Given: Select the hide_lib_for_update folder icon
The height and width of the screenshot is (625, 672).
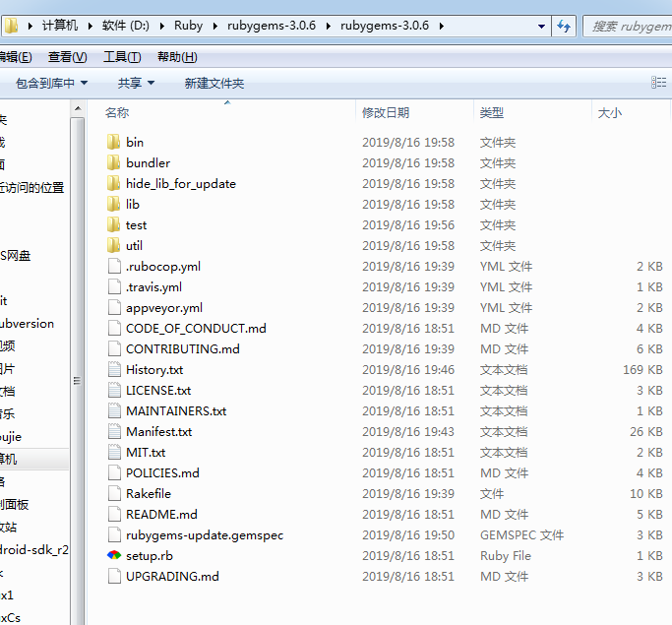Looking at the screenshot, I should (113, 183).
